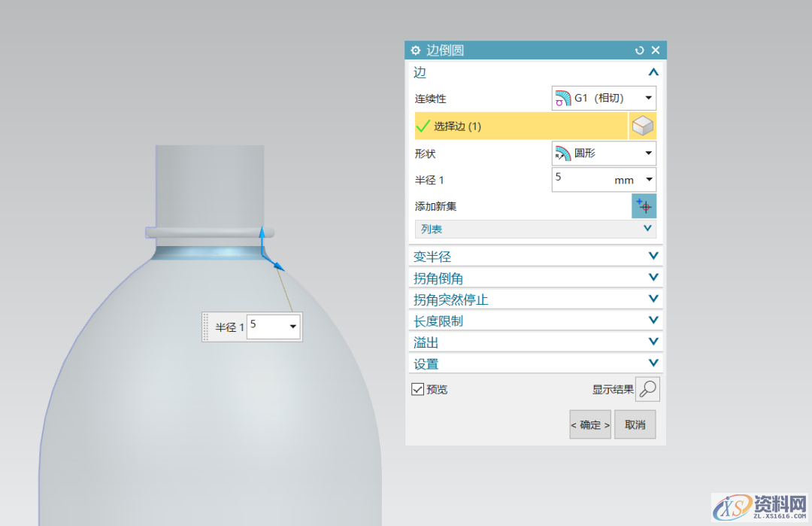Collapse the 边 section

653,72
